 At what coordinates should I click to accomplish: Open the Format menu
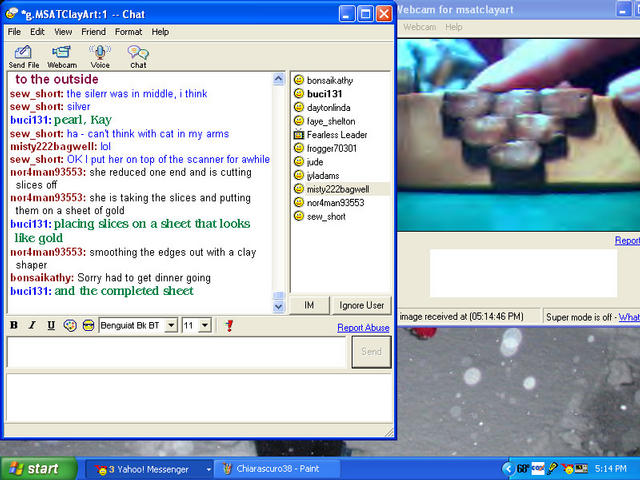pyautogui.click(x=128, y=32)
